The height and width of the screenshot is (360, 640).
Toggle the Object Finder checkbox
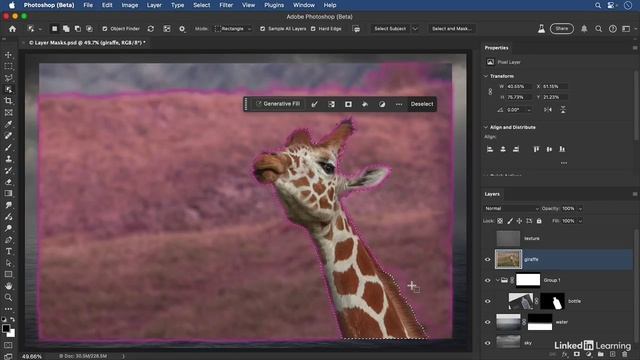(x=105, y=29)
